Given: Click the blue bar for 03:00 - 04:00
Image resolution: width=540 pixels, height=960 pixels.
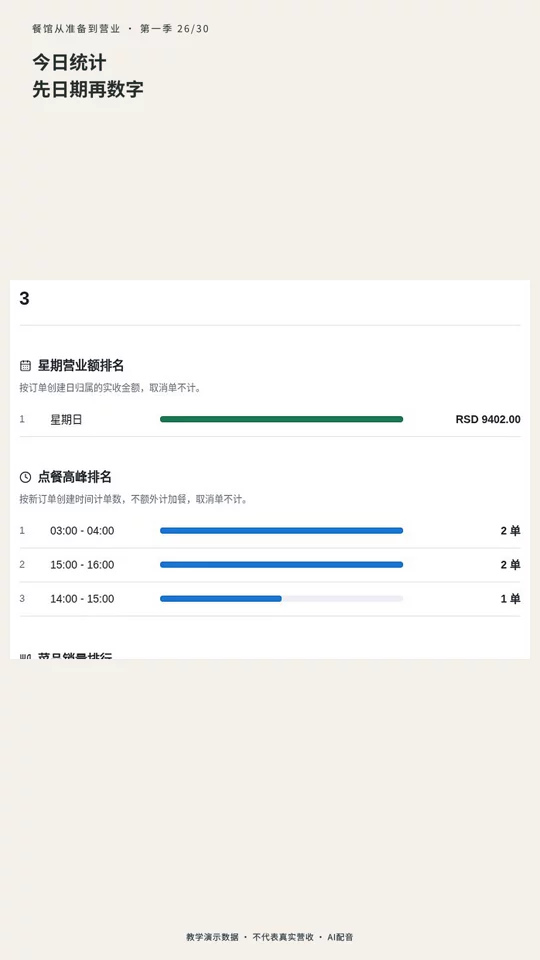Looking at the screenshot, I should [x=282, y=531].
